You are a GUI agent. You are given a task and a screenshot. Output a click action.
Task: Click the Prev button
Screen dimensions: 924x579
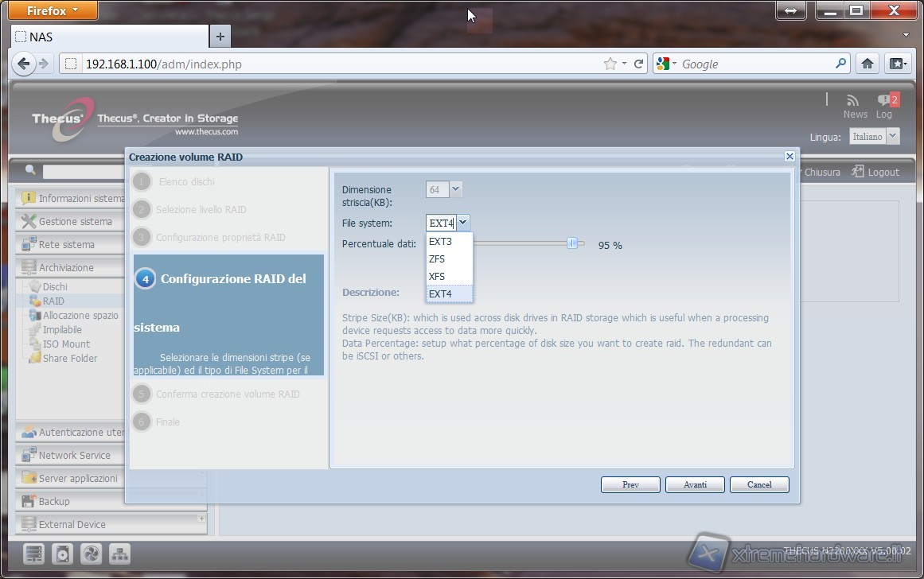(630, 484)
